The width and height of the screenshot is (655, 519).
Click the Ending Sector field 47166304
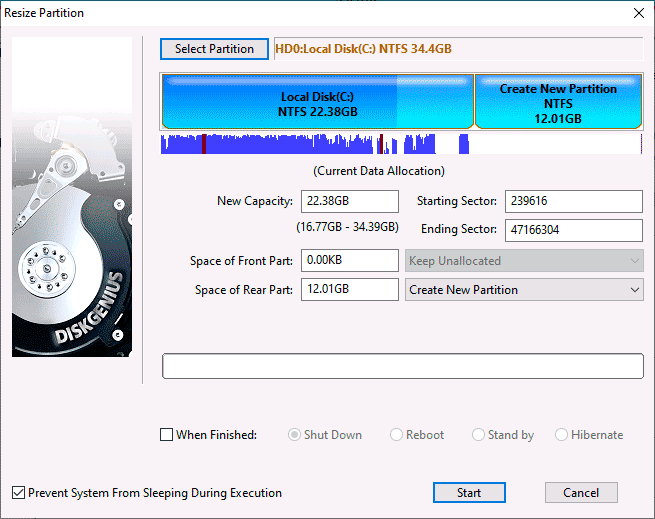[574, 230]
